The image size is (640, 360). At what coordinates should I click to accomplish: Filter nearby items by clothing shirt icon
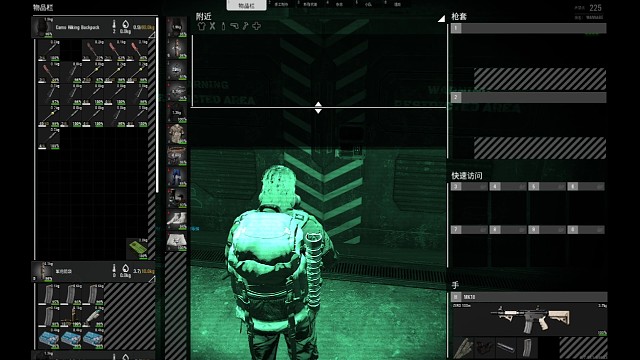click(201, 26)
